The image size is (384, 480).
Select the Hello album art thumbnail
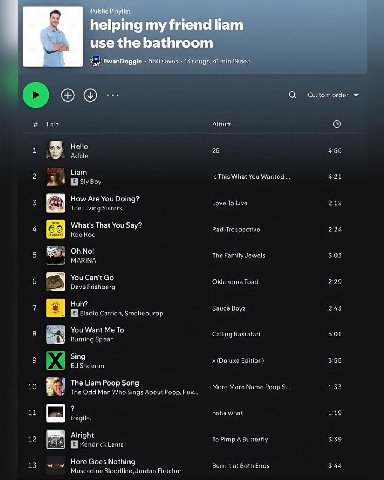(x=56, y=150)
